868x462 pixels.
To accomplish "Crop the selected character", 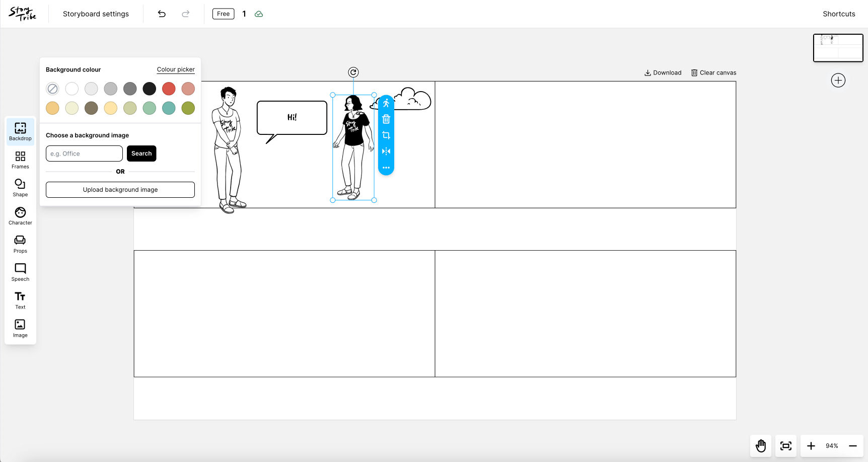I will [386, 135].
